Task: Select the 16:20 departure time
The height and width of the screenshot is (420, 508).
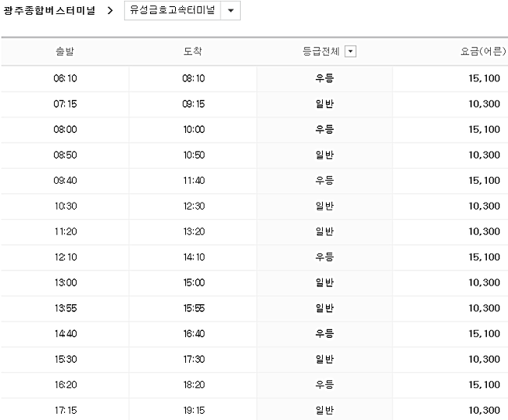Action: [66, 385]
